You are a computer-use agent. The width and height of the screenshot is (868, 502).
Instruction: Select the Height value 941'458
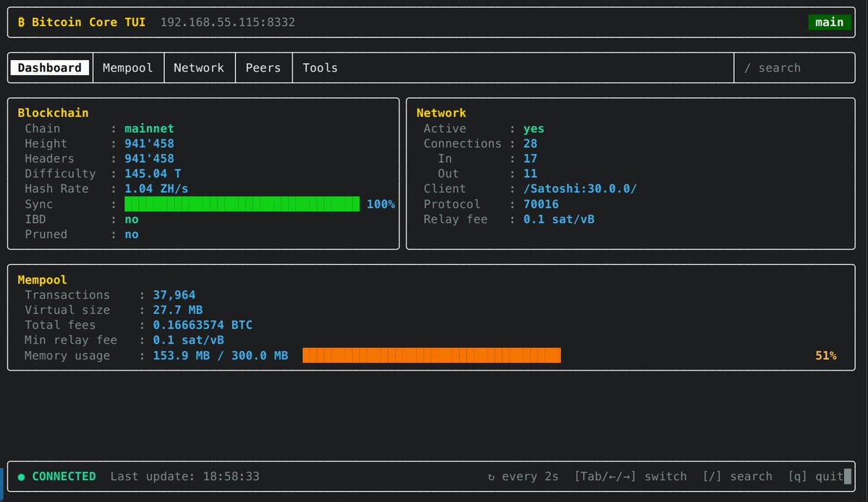(149, 143)
